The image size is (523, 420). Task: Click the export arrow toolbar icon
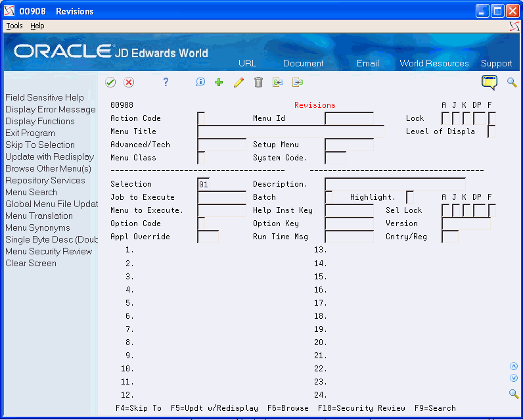point(298,82)
